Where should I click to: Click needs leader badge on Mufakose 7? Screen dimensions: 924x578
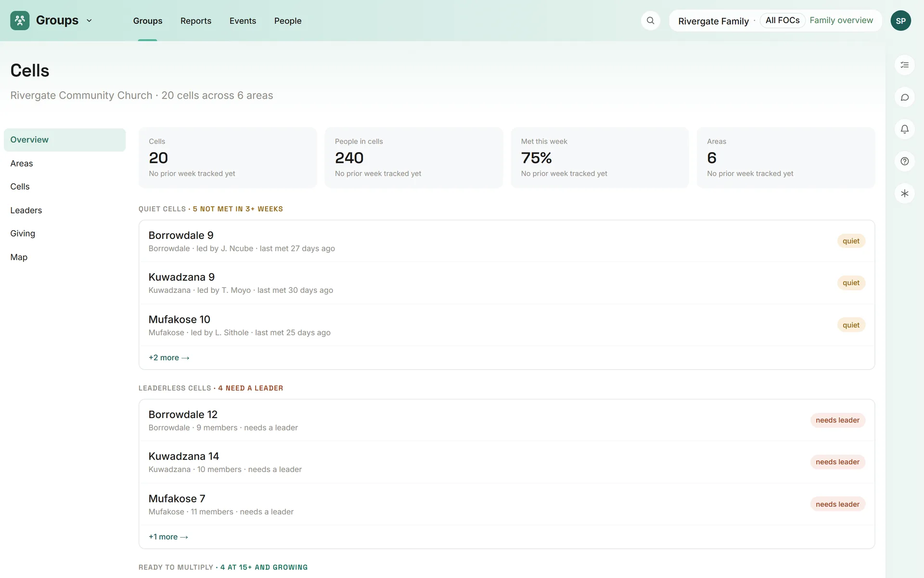pyautogui.click(x=837, y=504)
